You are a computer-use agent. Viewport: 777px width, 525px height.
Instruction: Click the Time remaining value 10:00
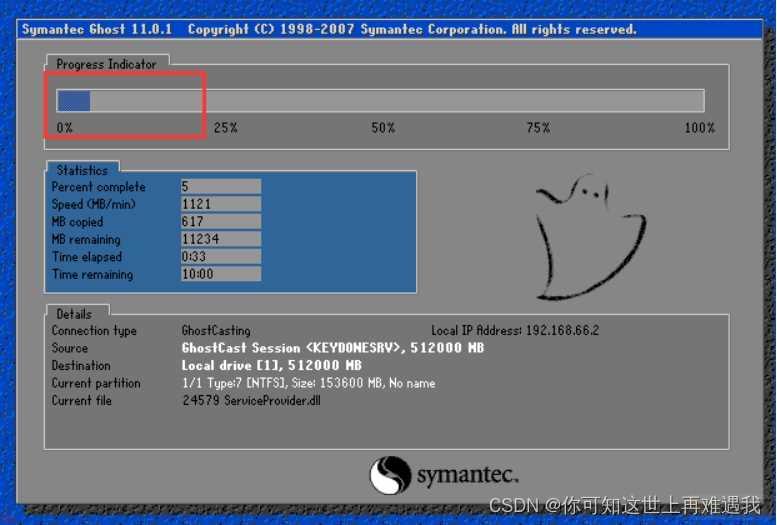pyautogui.click(x=221, y=274)
